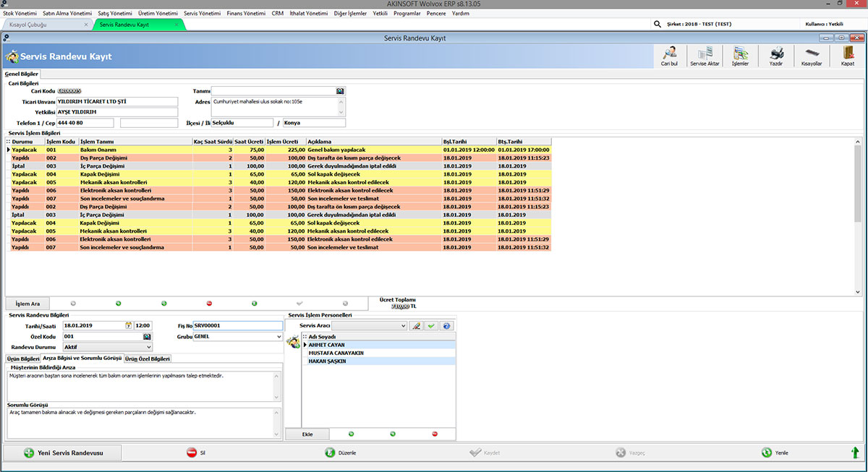Click the Yazdır icon to print
The height and width of the screenshot is (472, 868).
click(776, 56)
